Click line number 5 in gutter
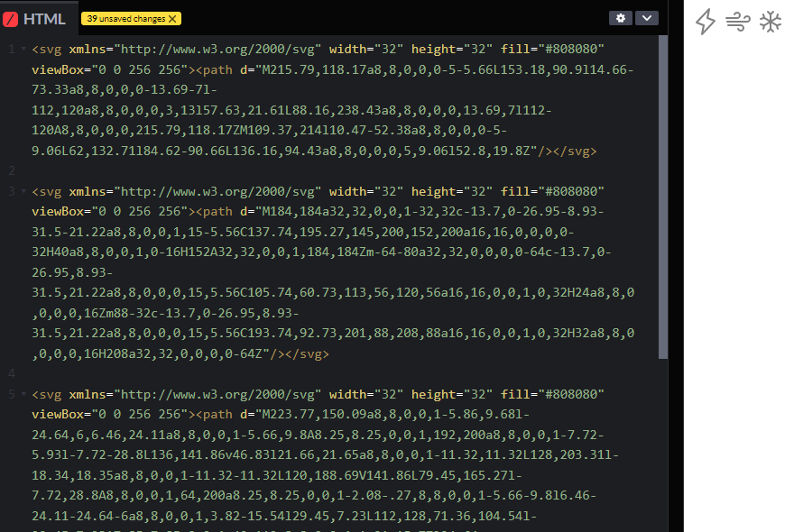794x532 pixels. [12, 394]
